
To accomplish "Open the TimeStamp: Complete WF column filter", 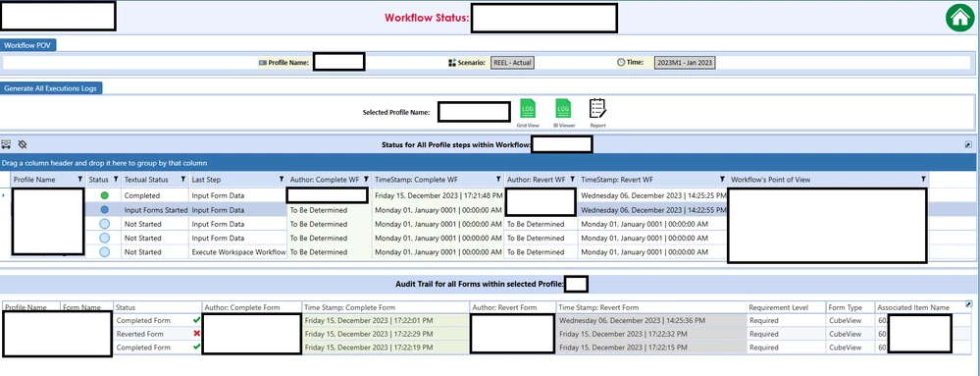I will tap(498, 180).
